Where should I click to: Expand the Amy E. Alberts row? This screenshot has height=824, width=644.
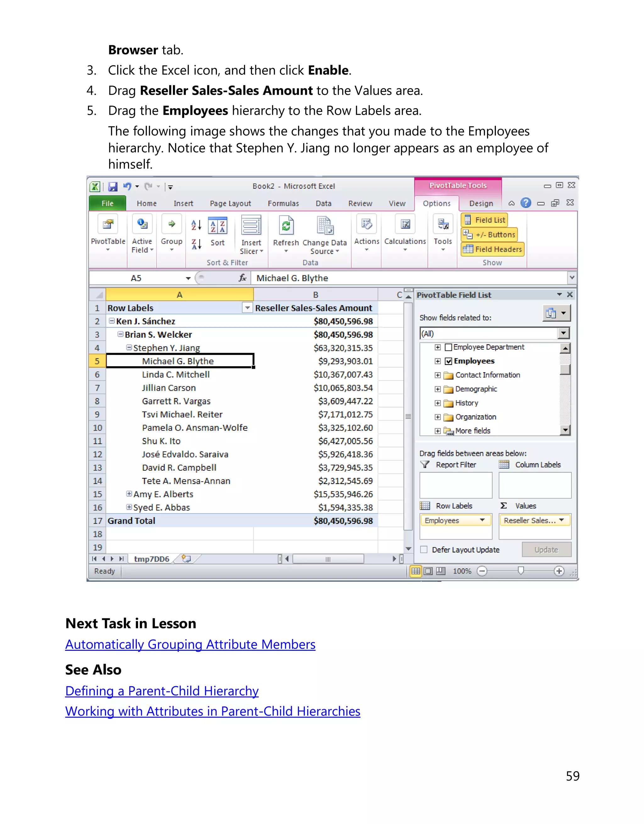click(129, 494)
